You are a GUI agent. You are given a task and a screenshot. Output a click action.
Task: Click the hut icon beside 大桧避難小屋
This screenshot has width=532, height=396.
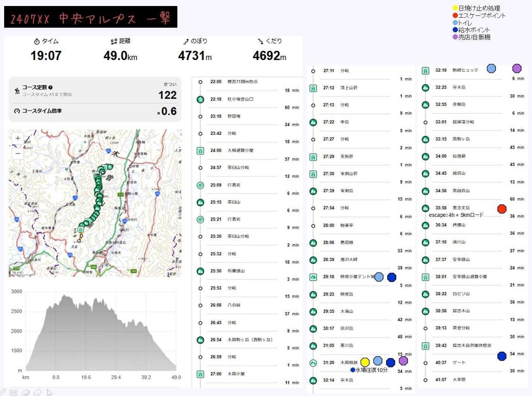click(200, 151)
